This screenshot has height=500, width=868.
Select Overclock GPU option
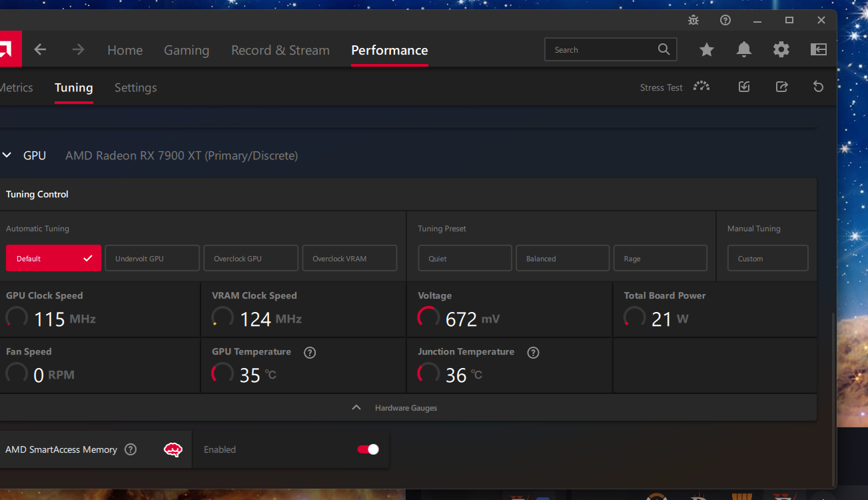coord(250,258)
